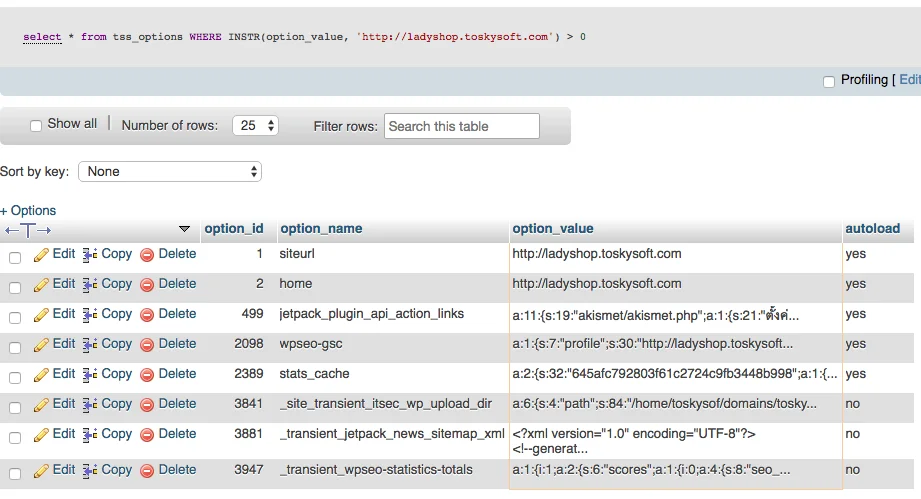Tick the Show all checkbox

tap(36, 126)
